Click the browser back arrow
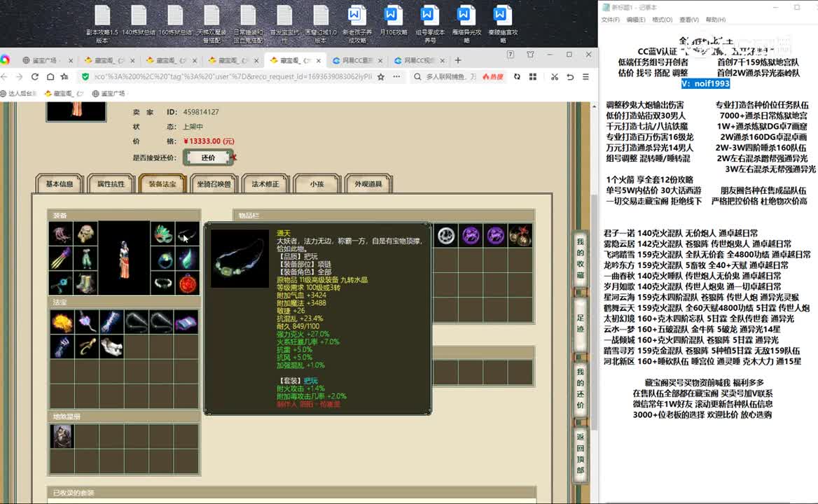The image size is (818, 504). (5, 76)
